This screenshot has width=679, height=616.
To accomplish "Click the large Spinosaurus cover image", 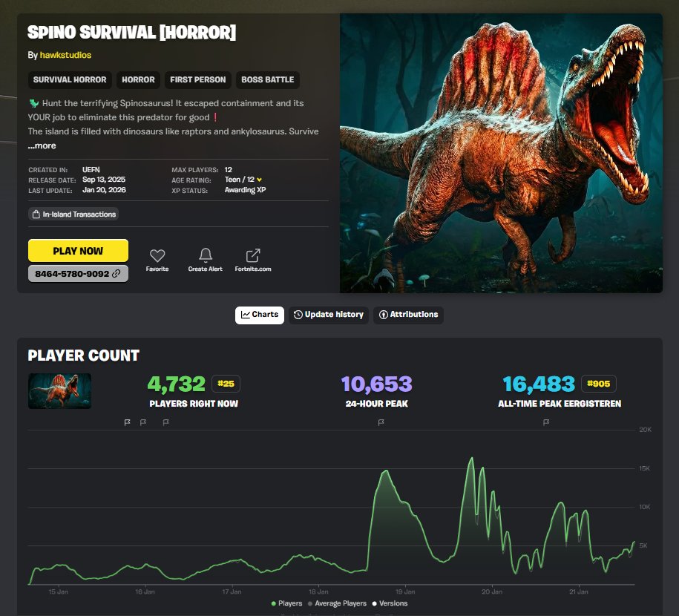I will click(501, 153).
